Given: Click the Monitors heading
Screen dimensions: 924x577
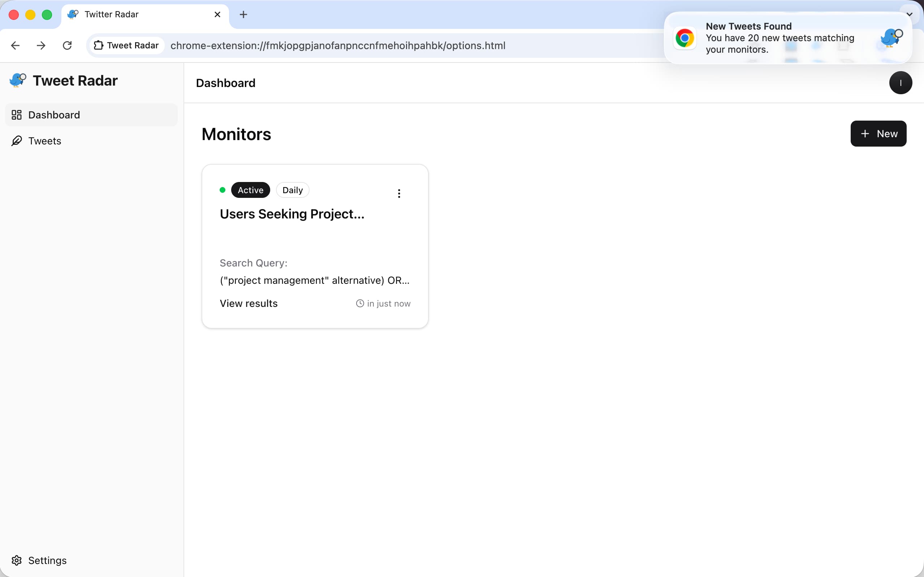Looking at the screenshot, I should tap(236, 134).
